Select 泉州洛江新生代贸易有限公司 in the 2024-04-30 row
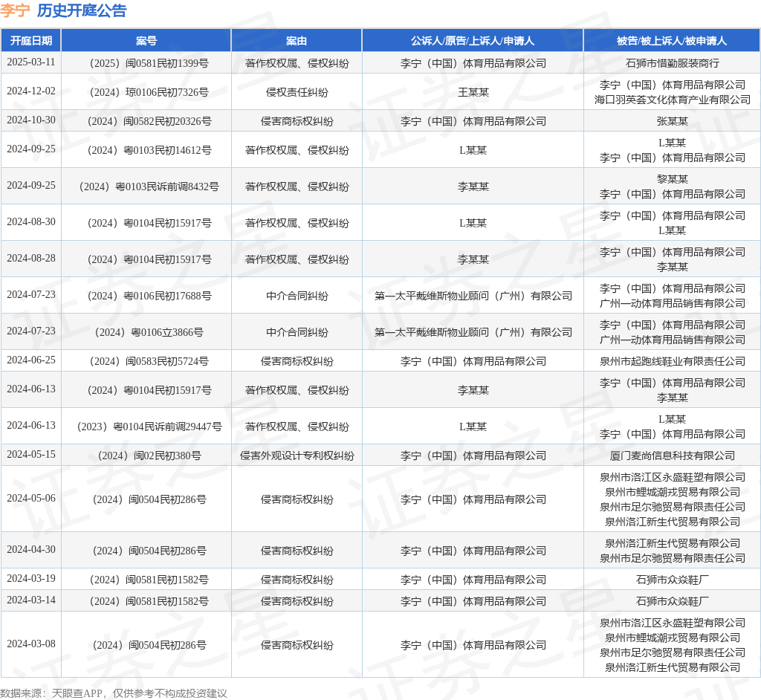Viewport: 761px width, 700px height. (x=673, y=543)
